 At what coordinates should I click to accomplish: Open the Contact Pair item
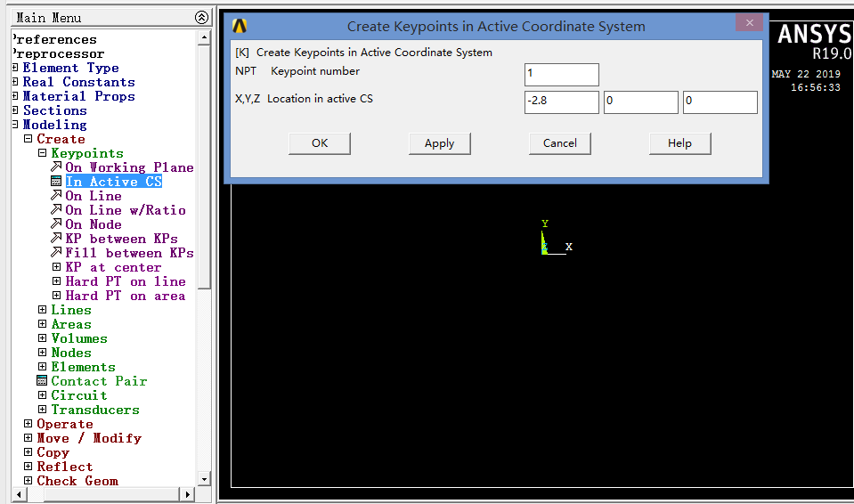click(99, 381)
